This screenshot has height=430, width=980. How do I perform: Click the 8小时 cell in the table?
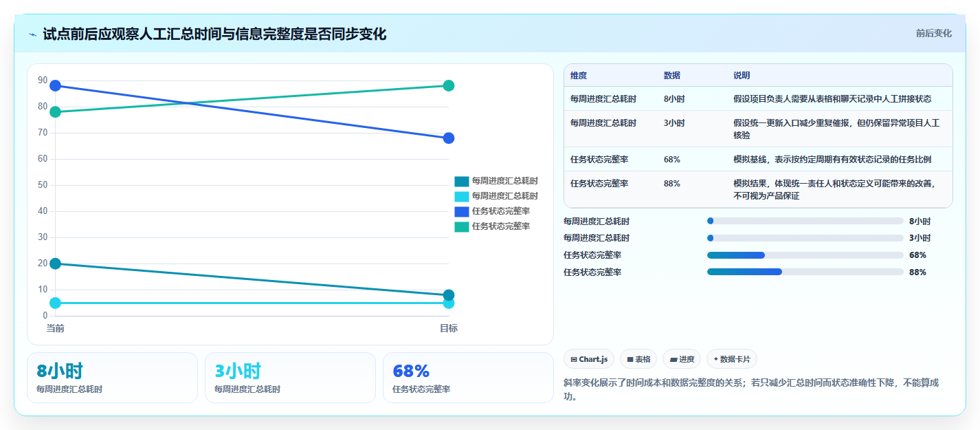point(674,99)
